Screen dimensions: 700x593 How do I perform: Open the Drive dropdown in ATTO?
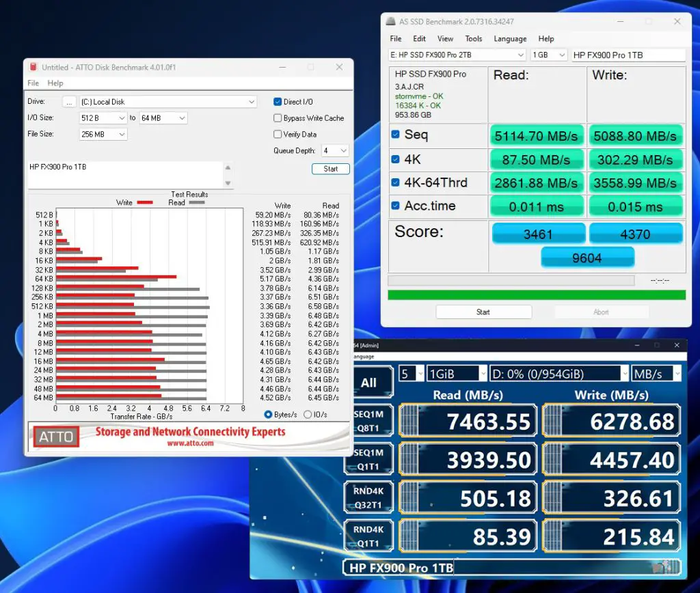168,102
